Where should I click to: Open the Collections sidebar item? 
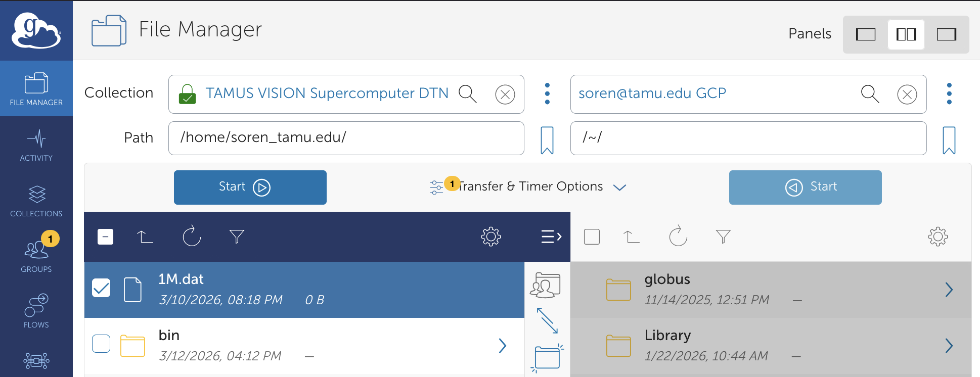[x=36, y=200]
